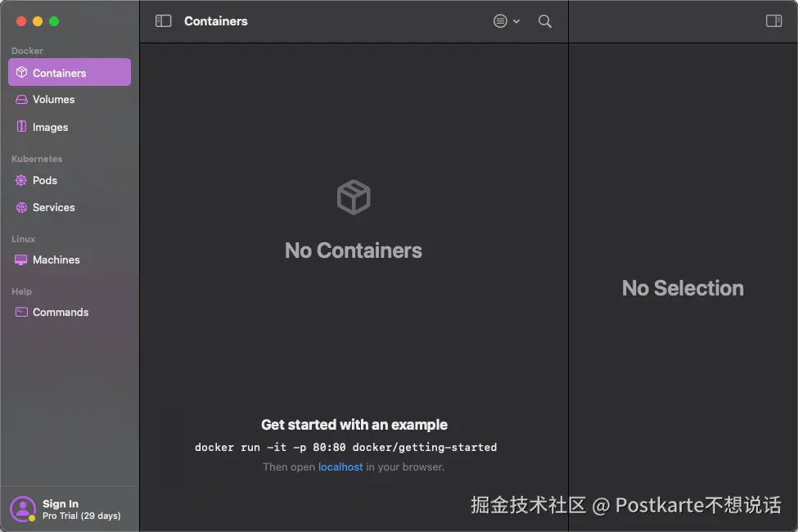Open the search magnifier icon
The image size is (798, 532).
[x=544, y=21]
